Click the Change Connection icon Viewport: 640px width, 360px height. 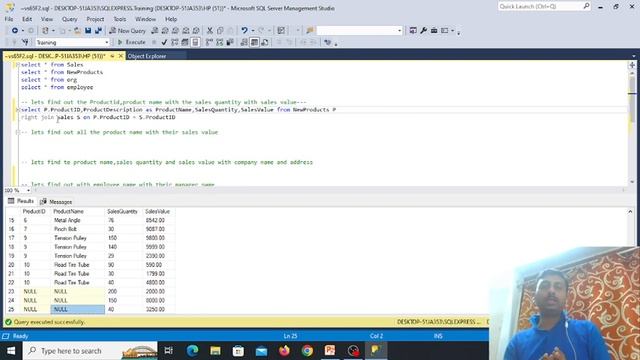[x=25, y=42]
